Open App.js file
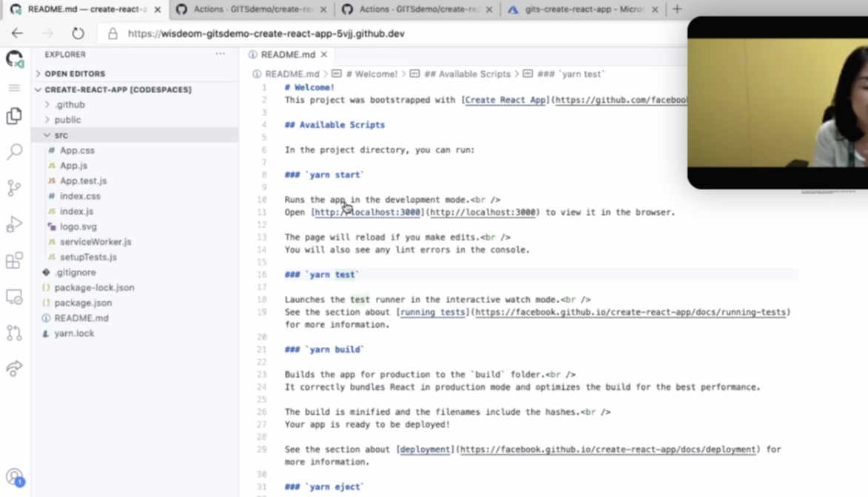Viewport: 868px width, 497px height. pyautogui.click(x=73, y=166)
